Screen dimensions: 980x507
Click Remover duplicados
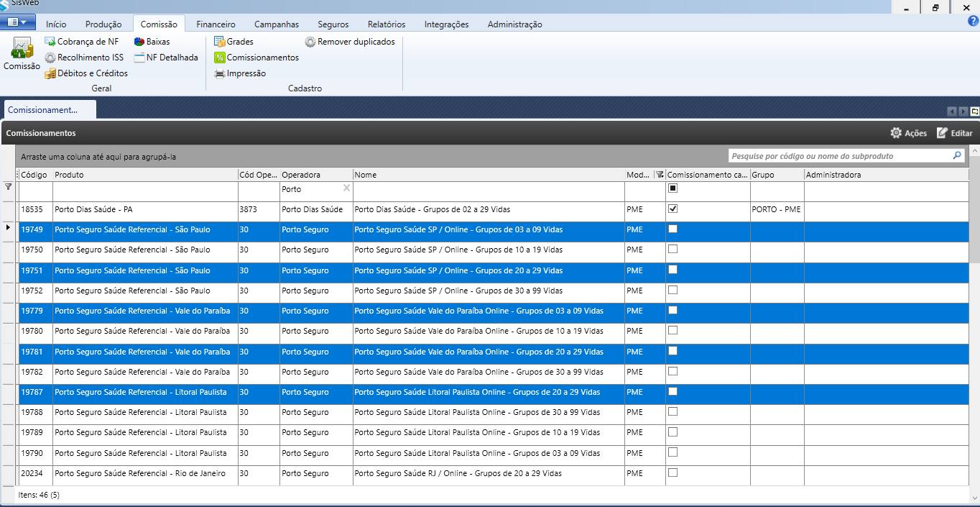(x=350, y=42)
